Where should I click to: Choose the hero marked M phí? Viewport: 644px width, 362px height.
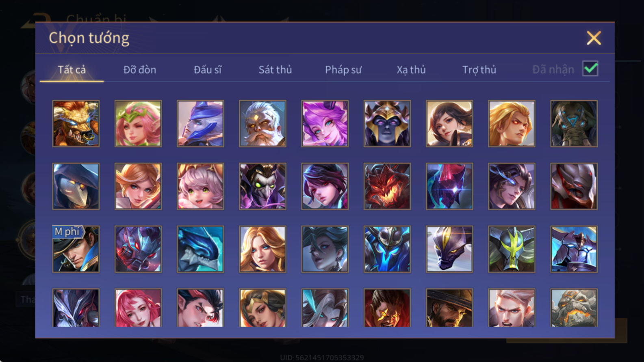(x=76, y=249)
